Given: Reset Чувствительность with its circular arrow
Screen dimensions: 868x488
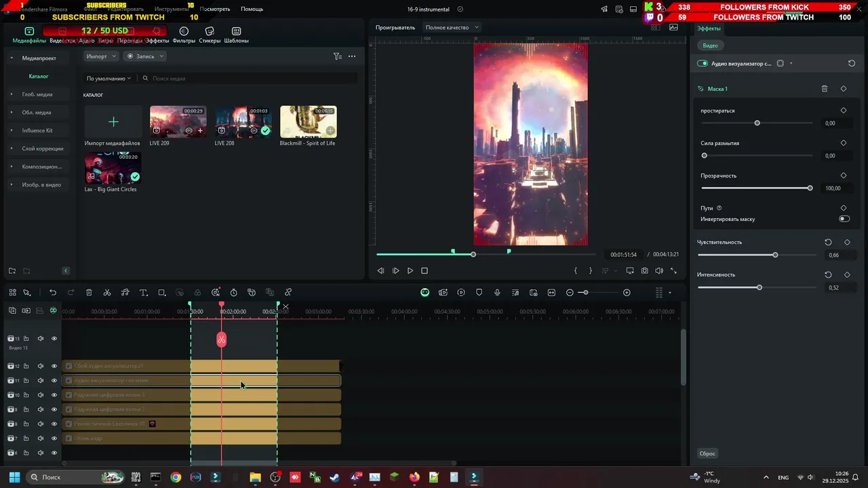Looking at the screenshot, I should (x=828, y=242).
